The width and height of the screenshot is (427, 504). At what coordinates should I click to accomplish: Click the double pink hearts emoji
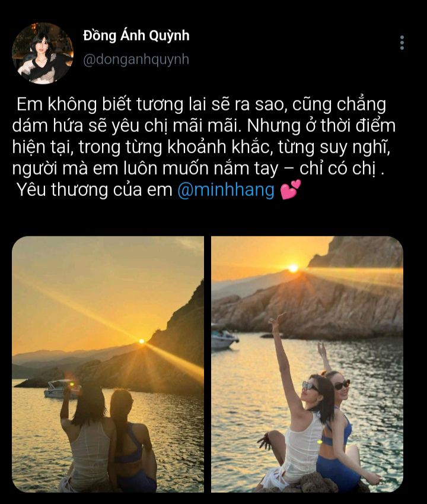[291, 189]
